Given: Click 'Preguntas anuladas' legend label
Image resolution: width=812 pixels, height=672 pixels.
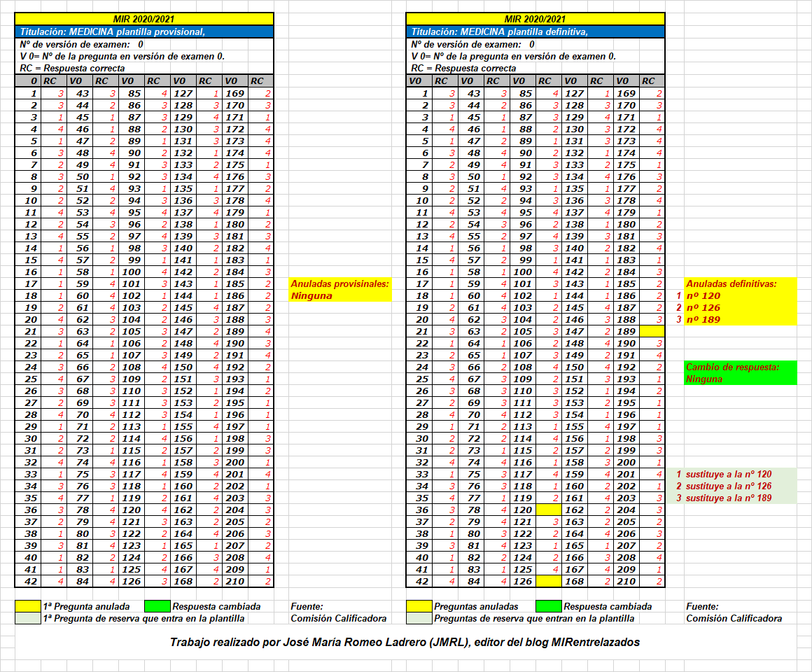Looking at the screenshot, I should tap(476, 606).
